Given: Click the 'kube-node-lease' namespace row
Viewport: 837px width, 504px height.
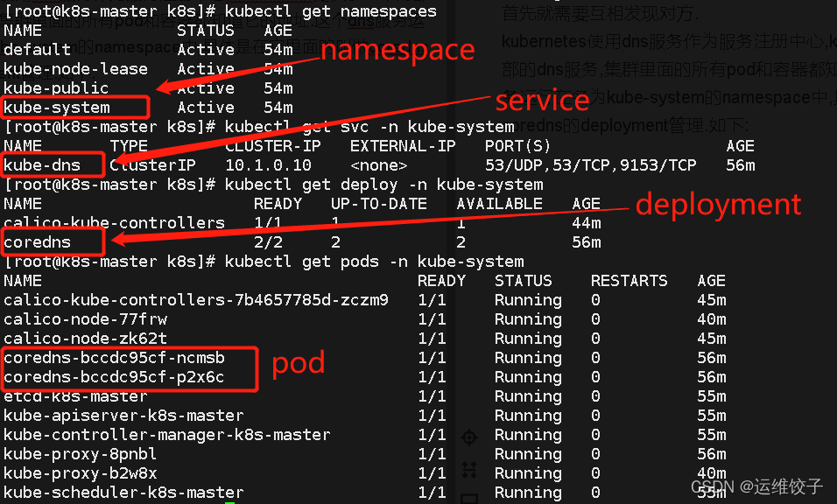Looking at the screenshot, I should (x=148, y=69).
